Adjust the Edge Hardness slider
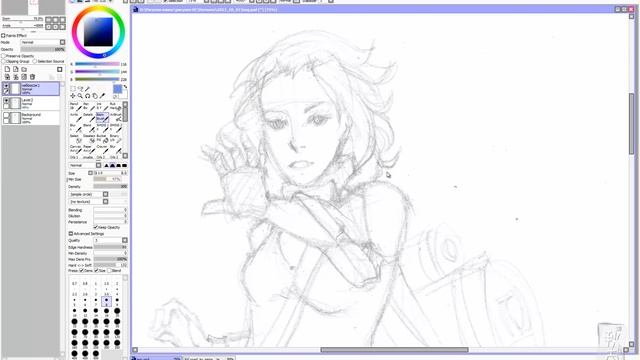The width and height of the screenshot is (640, 360). point(111,247)
